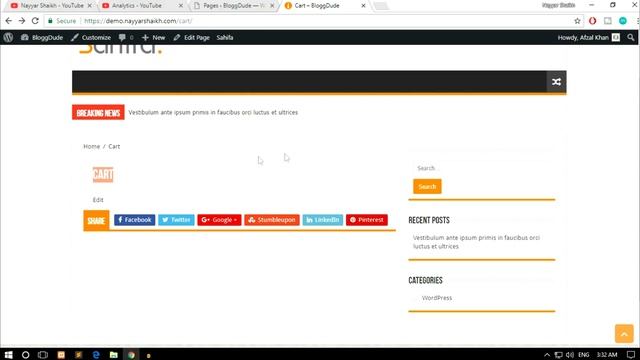Screen dimensions: 640x360
Task: Open the admin bar search icon
Action: coord(631,38)
